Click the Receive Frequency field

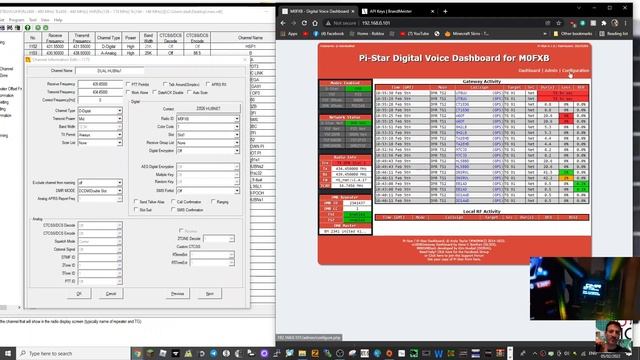pos(100,84)
